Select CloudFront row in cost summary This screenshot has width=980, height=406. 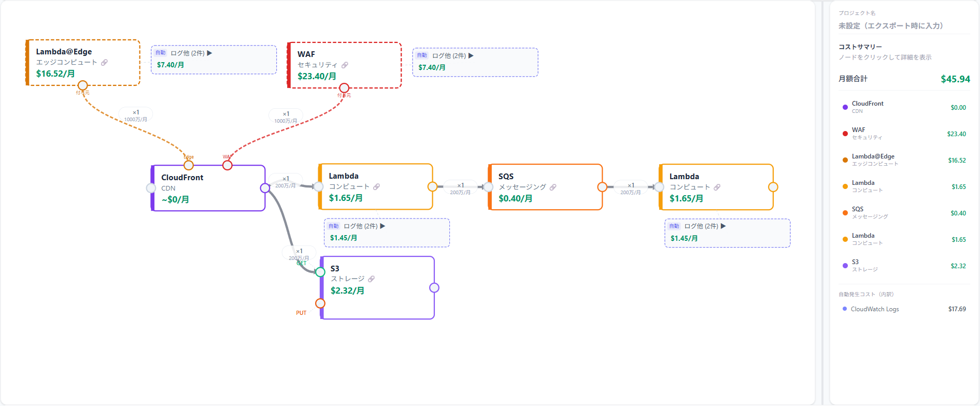point(904,107)
